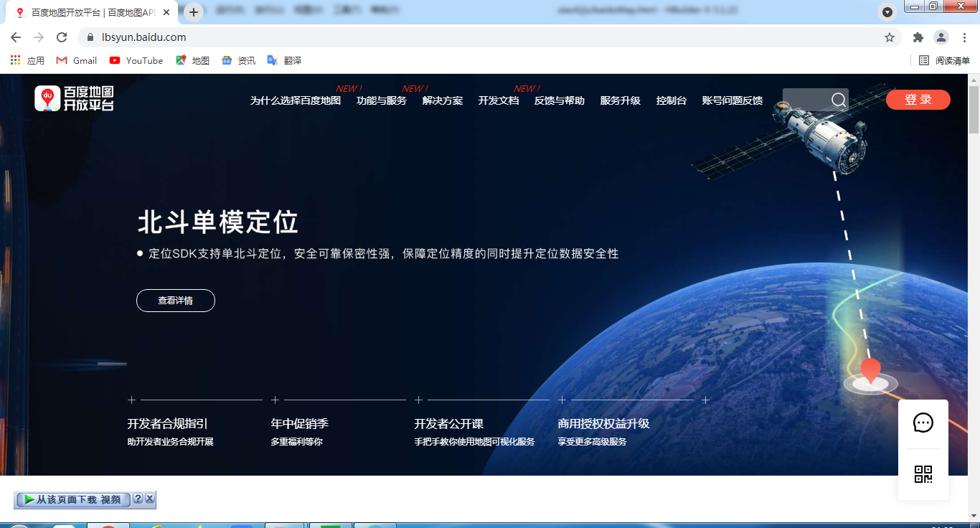The width and height of the screenshot is (980, 528).
Task: Select the 开发者合规指引 banner item
Action: click(168, 424)
